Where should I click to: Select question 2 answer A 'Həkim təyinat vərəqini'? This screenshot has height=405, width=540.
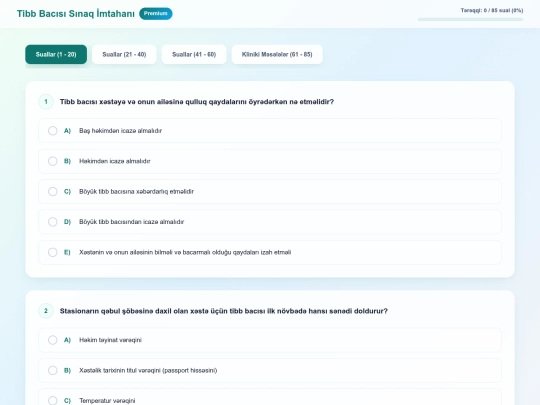coord(270,340)
